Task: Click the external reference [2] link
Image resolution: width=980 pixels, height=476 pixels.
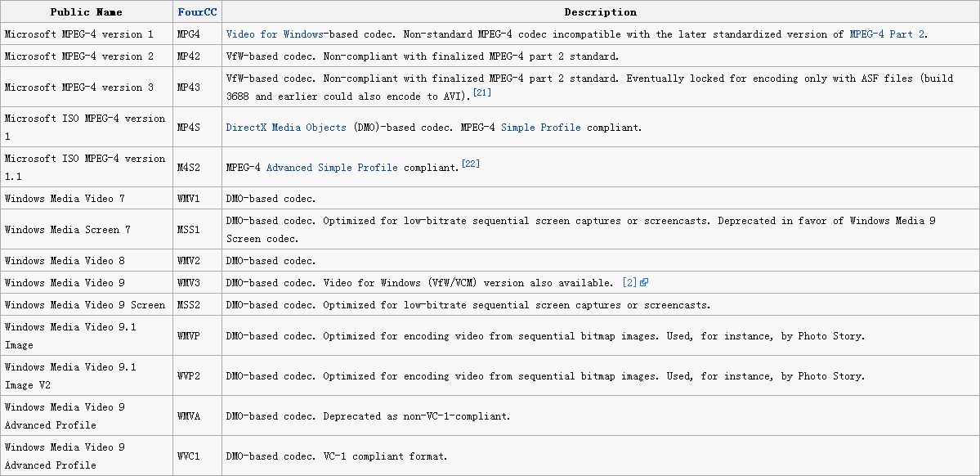Action: click(629, 283)
